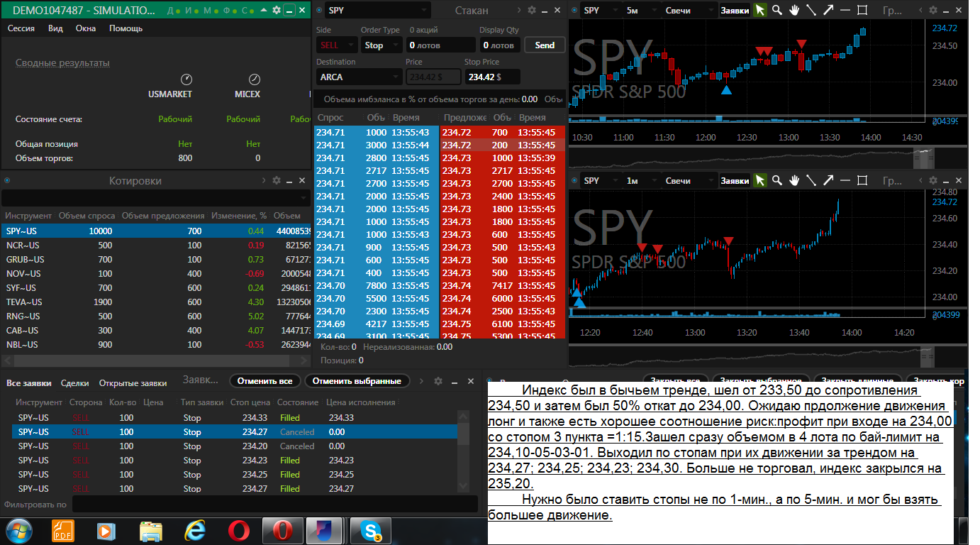Open Internet Explorer from the taskbar
Image resolution: width=980 pixels, height=545 pixels.
click(x=194, y=531)
